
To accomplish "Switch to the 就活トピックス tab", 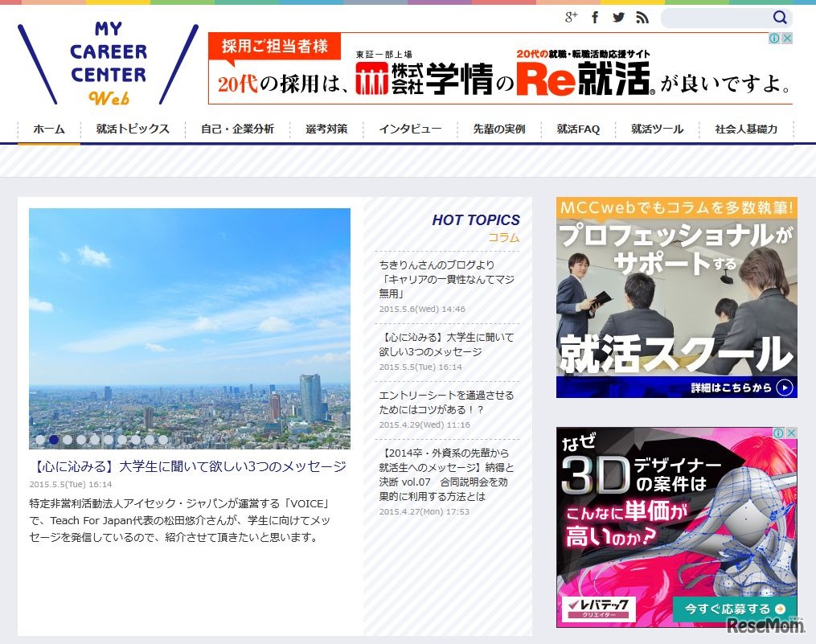I will click(x=131, y=129).
